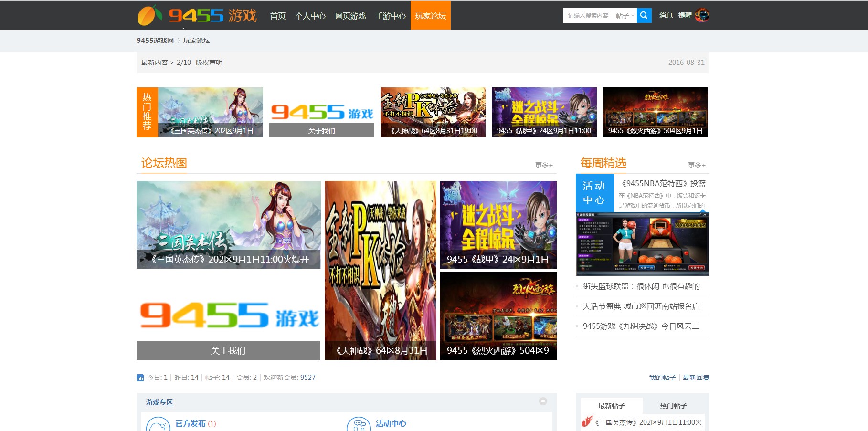Click 9455游戏网 breadcrumb link
The height and width of the screenshot is (431, 868).
[155, 41]
